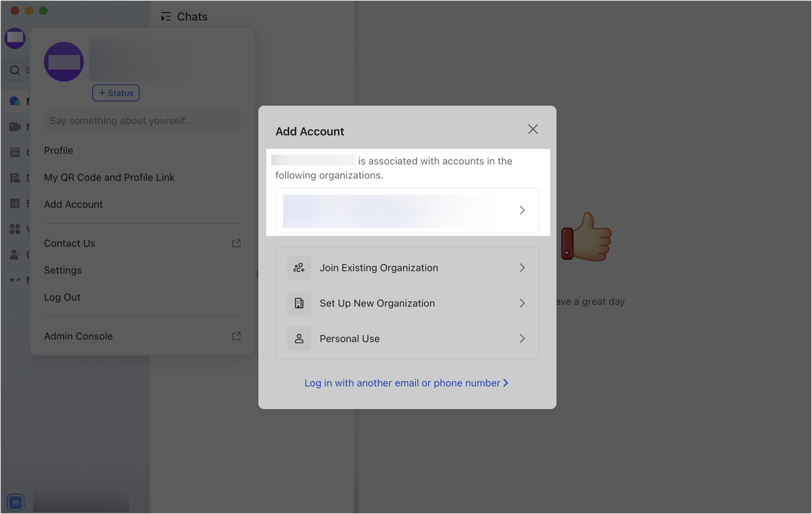The width and height of the screenshot is (812, 514).
Task: Click the + Status button
Action: (115, 93)
